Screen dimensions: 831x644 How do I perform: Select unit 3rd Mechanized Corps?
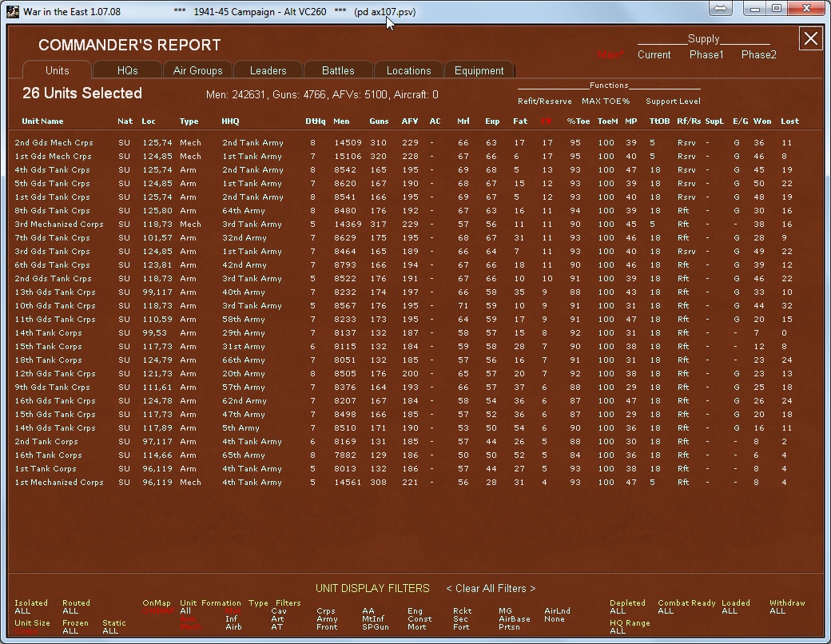tap(59, 225)
